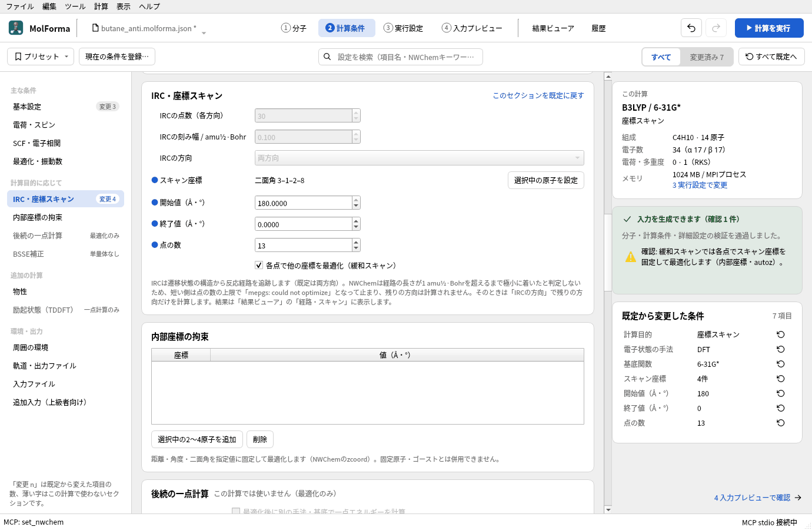The width and height of the screenshot is (812, 530).
Task: Open the 結果ビューア tab
Action: tap(553, 28)
